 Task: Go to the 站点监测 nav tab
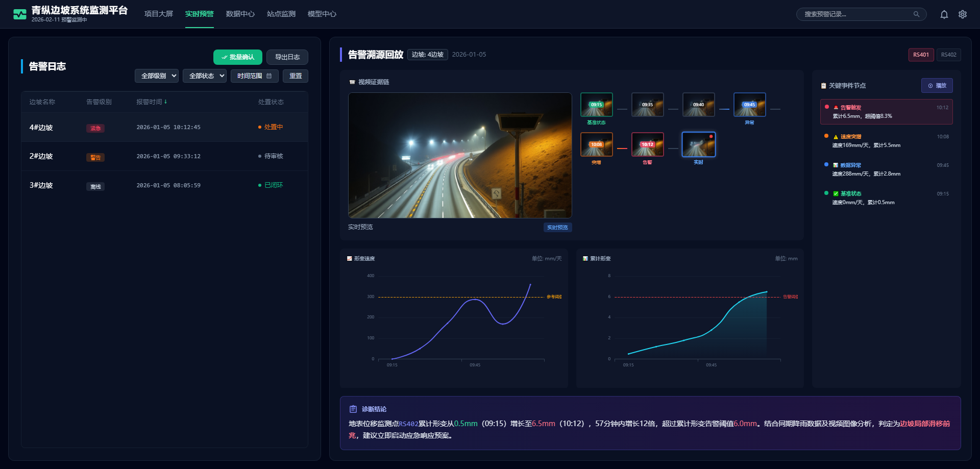[281, 14]
